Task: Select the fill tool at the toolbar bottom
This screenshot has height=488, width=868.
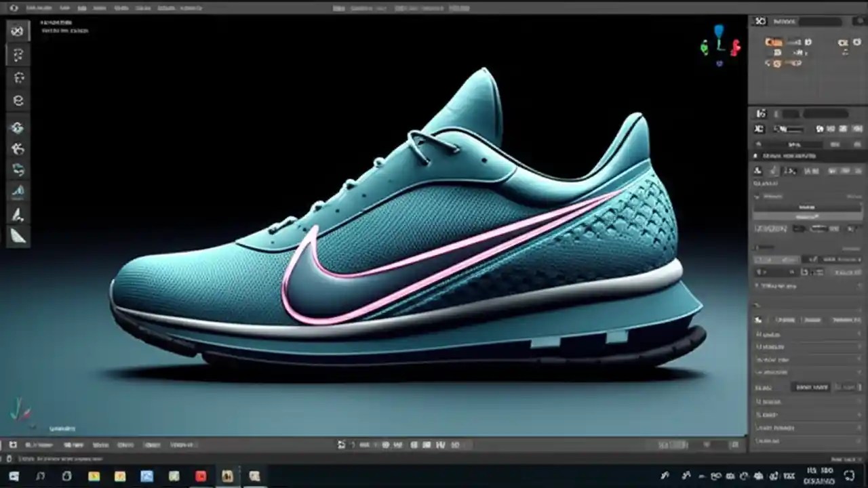Action: (x=17, y=237)
